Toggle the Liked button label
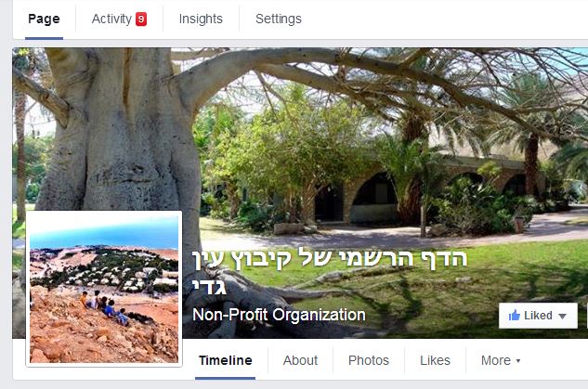The width and height of the screenshot is (588, 389). 538,316
